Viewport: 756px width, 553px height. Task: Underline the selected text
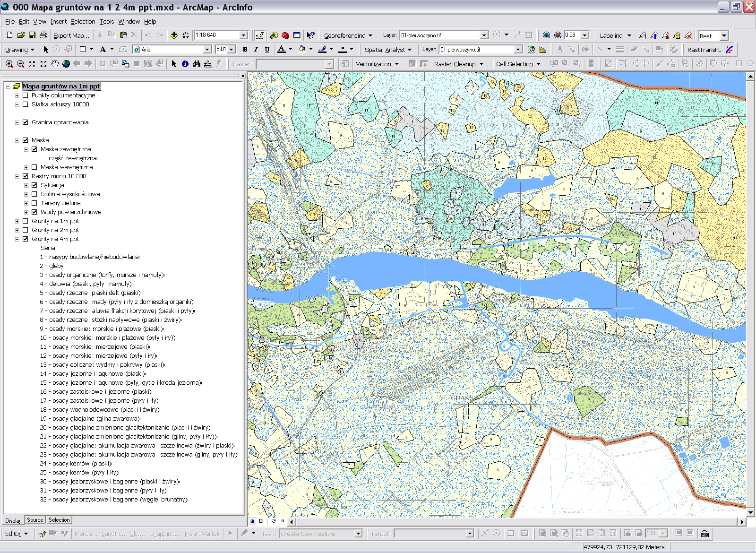(267, 50)
